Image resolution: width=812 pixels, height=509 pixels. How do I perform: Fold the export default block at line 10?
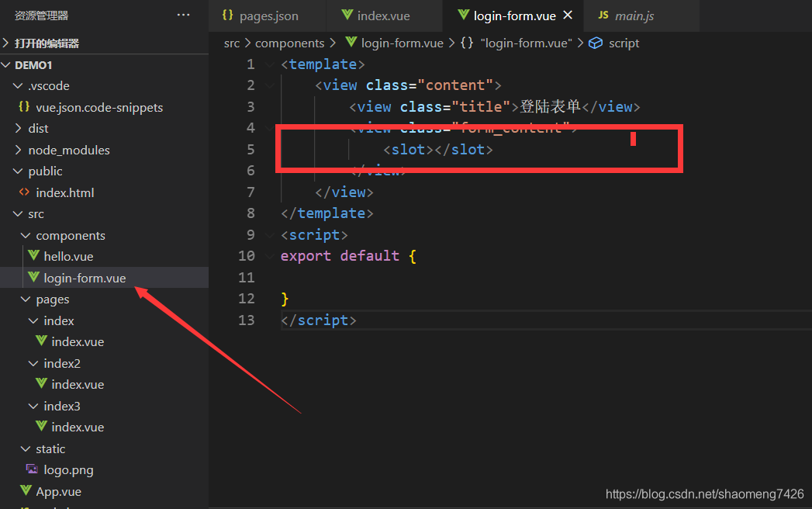click(x=269, y=256)
